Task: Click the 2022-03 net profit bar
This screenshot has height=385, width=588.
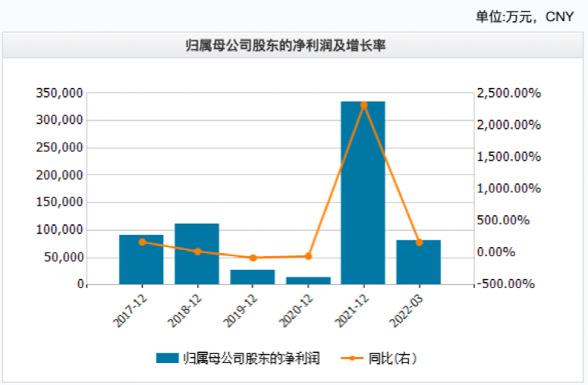Action: (x=418, y=262)
